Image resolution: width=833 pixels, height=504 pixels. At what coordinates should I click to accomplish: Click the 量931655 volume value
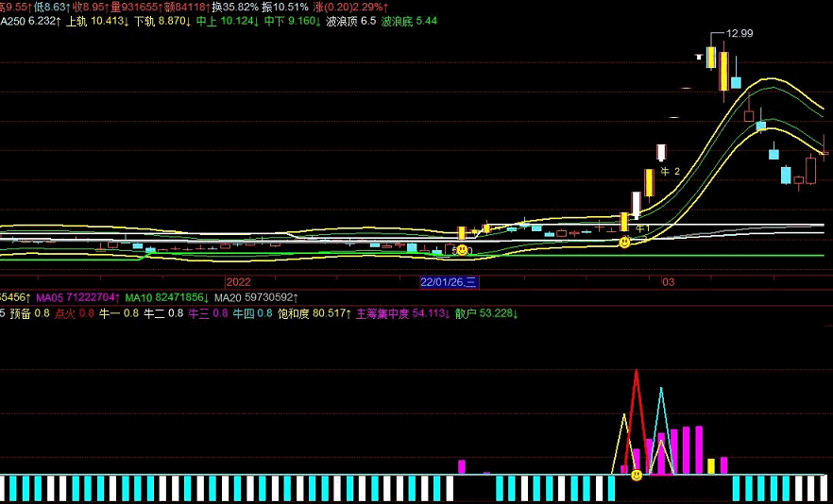click(x=135, y=7)
